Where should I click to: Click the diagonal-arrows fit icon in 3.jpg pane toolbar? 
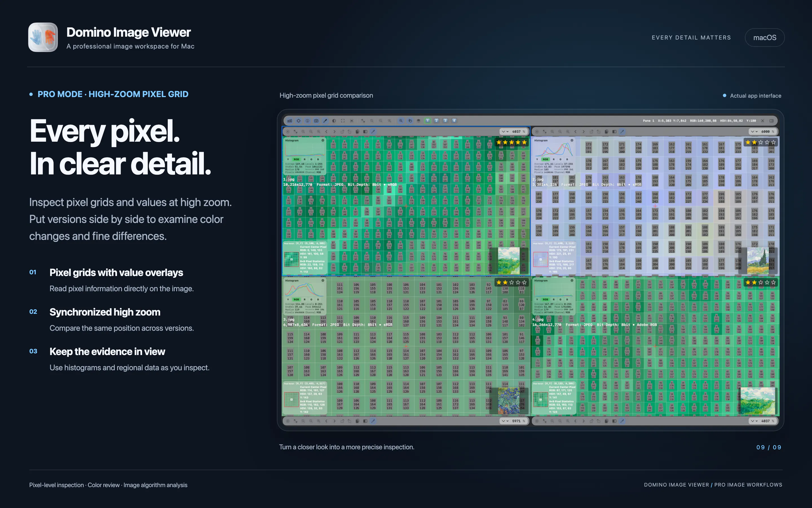295,421
